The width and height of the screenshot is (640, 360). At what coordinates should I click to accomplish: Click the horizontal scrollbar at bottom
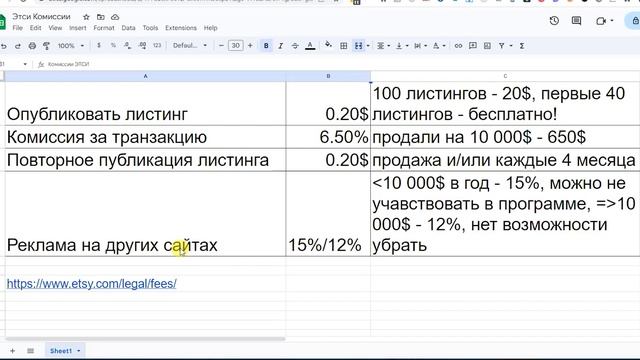pyautogui.click(x=145, y=339)
